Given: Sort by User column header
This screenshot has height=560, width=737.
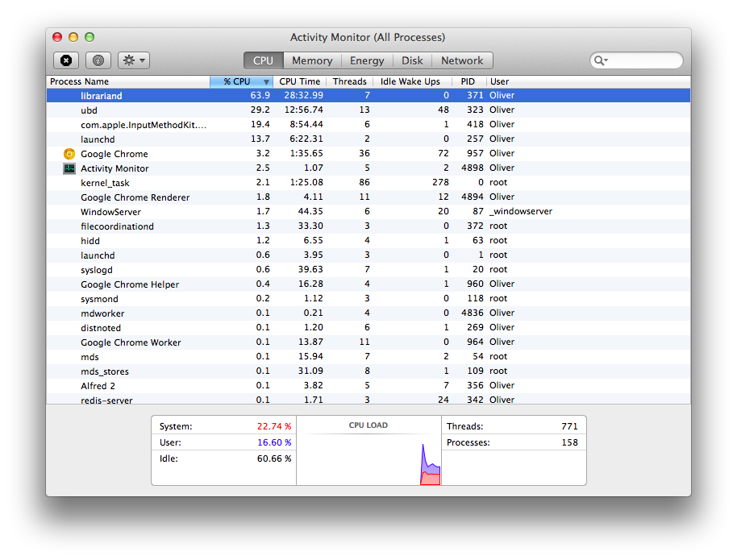Looking at the screenshot, I should [x=589, y=81].
